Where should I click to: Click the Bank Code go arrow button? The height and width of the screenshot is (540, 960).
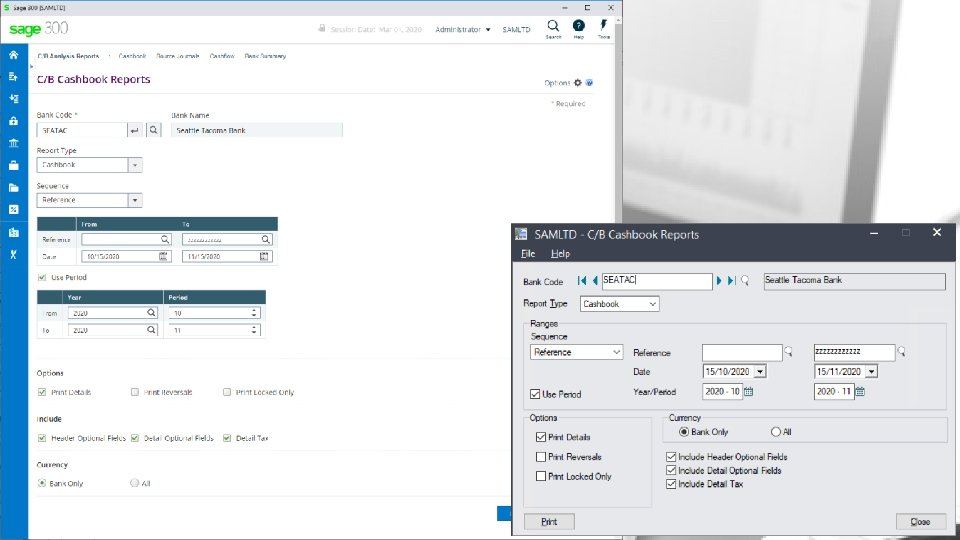pos(135,130)
